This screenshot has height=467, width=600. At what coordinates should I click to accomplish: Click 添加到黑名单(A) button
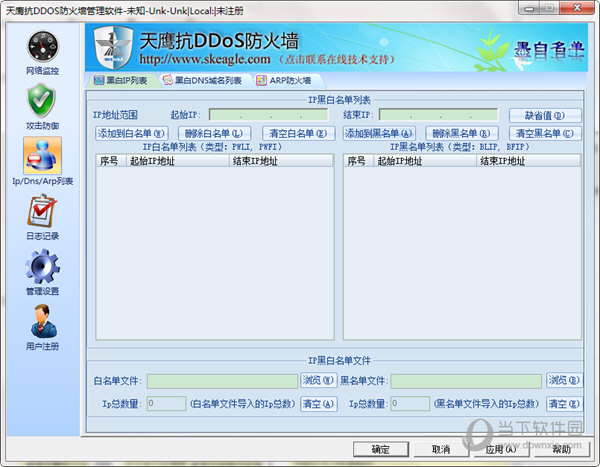coord(379,133)
